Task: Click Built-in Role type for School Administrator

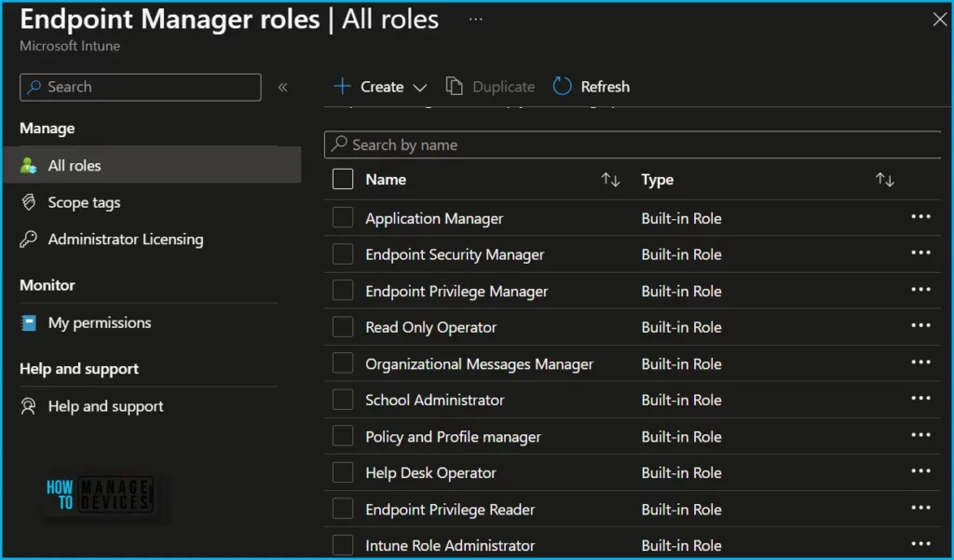Action: 681,400
